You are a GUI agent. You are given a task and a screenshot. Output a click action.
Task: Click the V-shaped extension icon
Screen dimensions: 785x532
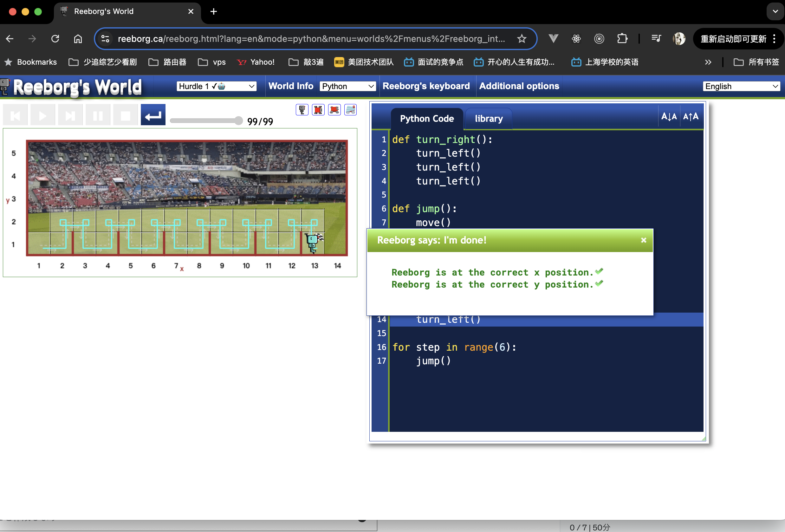(x=553, y=39)
